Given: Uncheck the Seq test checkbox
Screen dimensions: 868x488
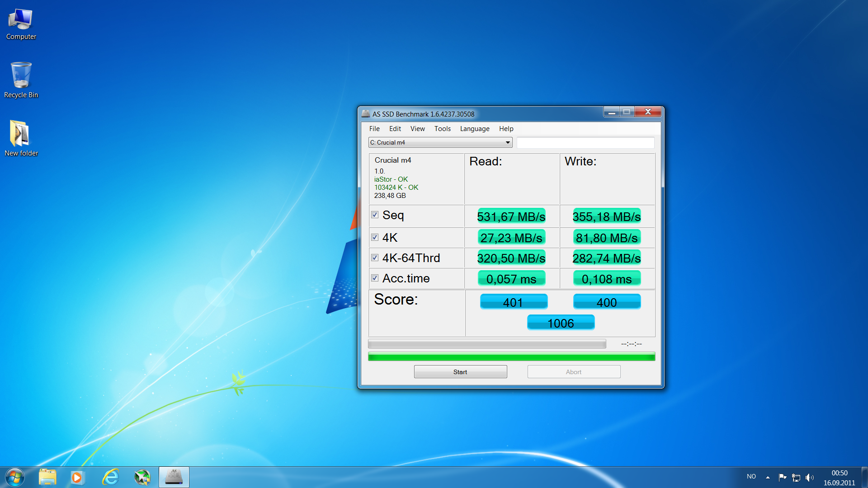Looking at the screenshot, I should click(x=375, y=215).
